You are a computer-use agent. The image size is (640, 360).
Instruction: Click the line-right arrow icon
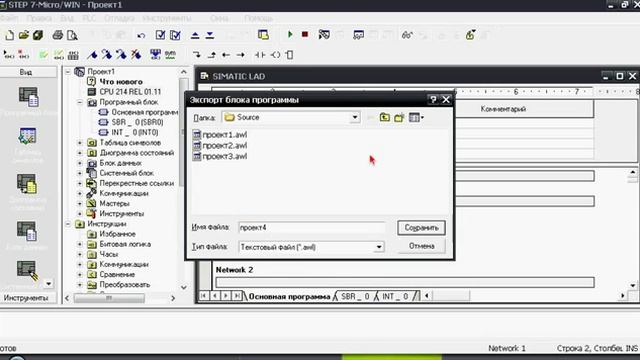point(241,55)
